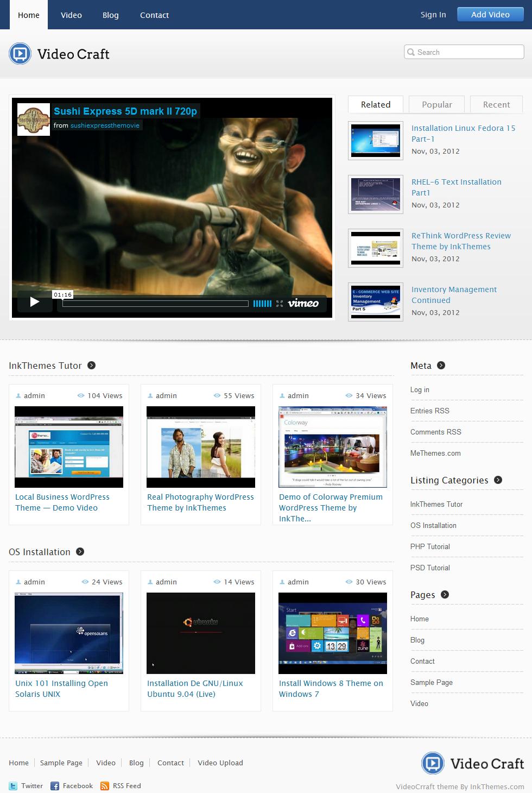Click the user icon on the 30 Views card
Image resolution: width=532 pixels, height=793 pixels.
coord(282,582)
